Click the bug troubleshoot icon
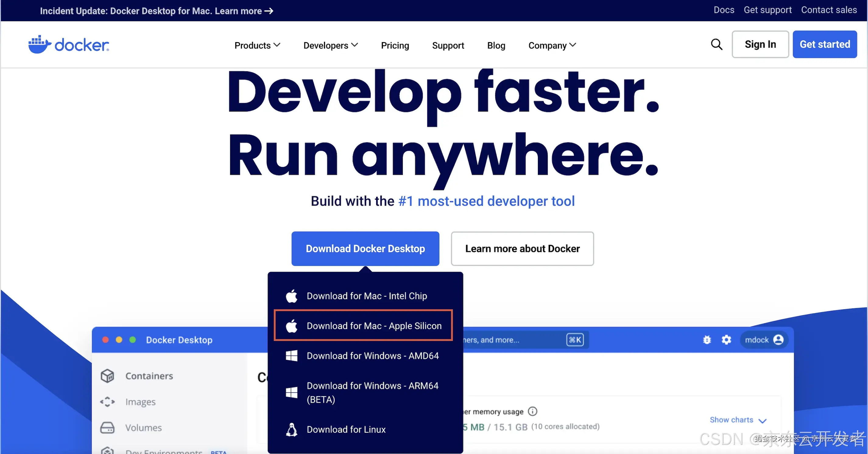This screenshot has width=868, height=454. tap(707, 340)
